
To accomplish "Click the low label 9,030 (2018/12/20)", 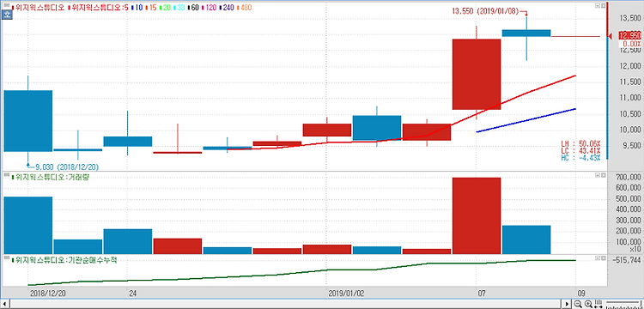I will tap(67, 167).
